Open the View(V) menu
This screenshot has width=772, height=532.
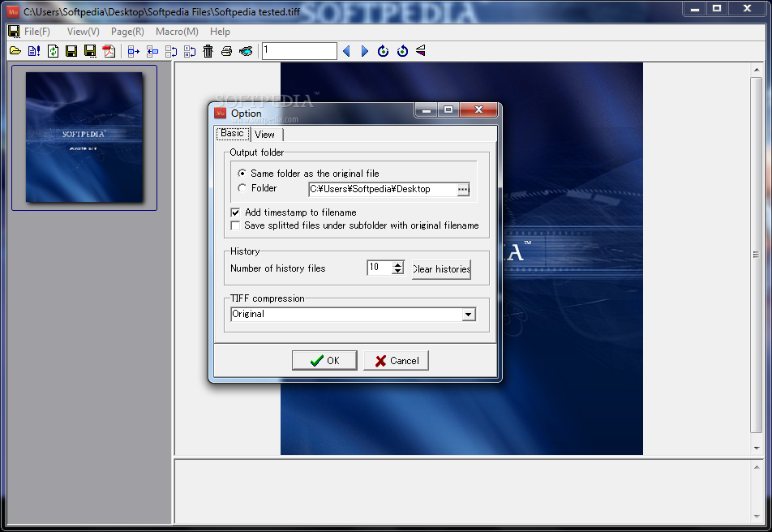(84, 32)
